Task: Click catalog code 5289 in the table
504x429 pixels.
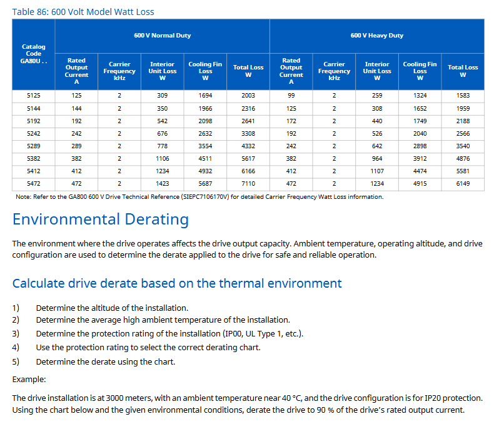Action: [x=34, y=146]
